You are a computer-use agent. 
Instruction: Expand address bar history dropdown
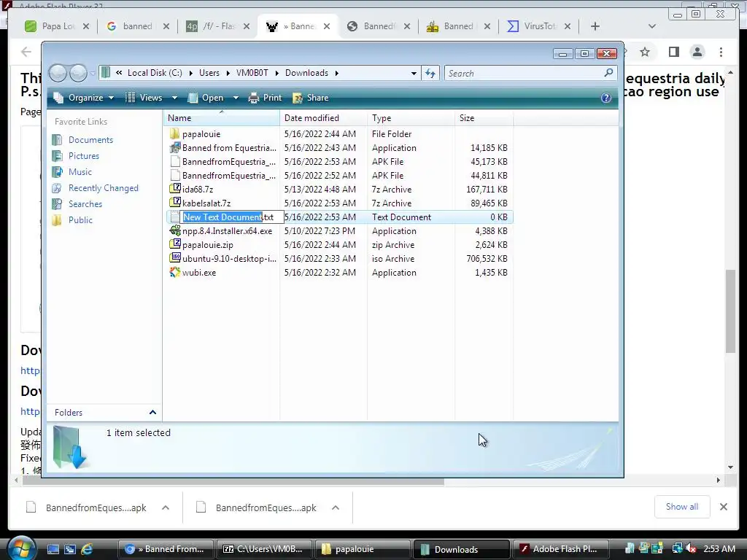tap(414, 74)
